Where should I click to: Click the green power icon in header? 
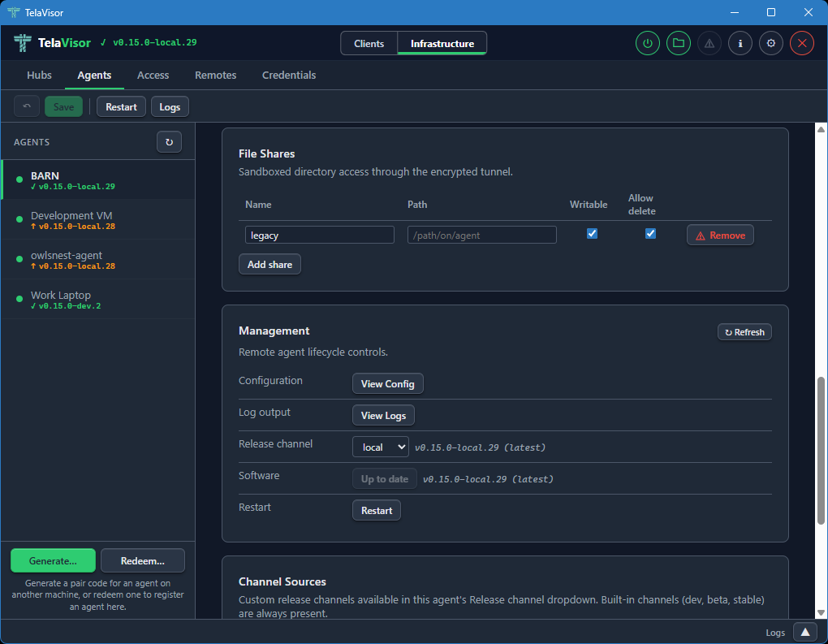point(648,43)
